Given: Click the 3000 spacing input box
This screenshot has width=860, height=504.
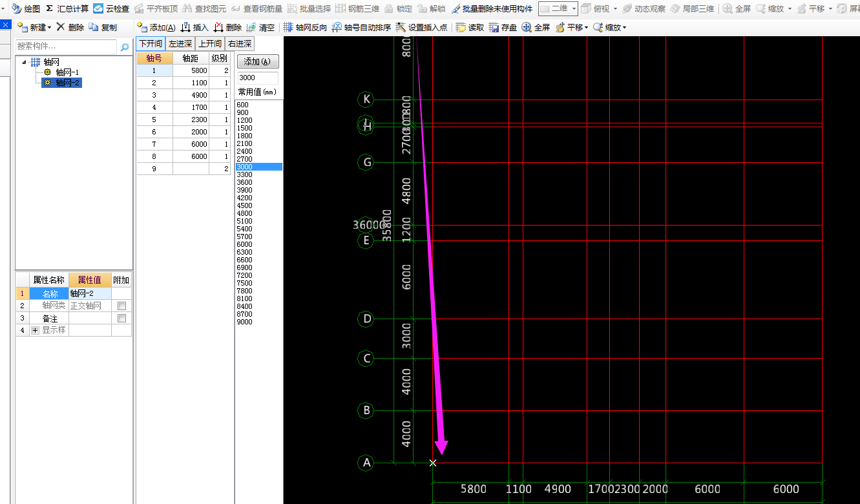Looking at the screenshot, I should point(258,78).
